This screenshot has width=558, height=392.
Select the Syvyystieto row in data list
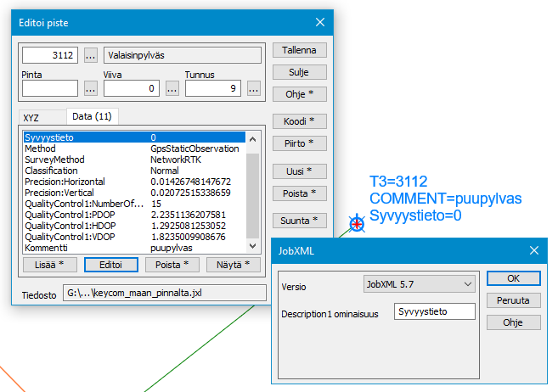[x=133, y=137]
